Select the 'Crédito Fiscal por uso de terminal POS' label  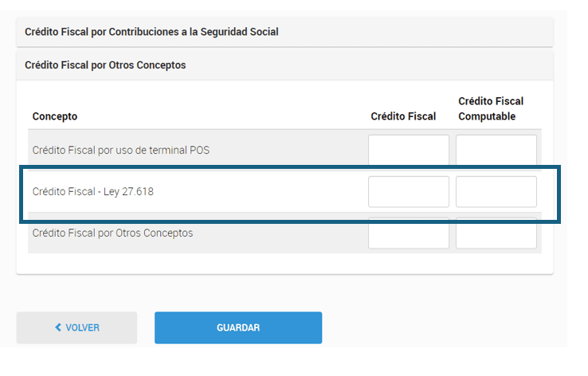120,150
